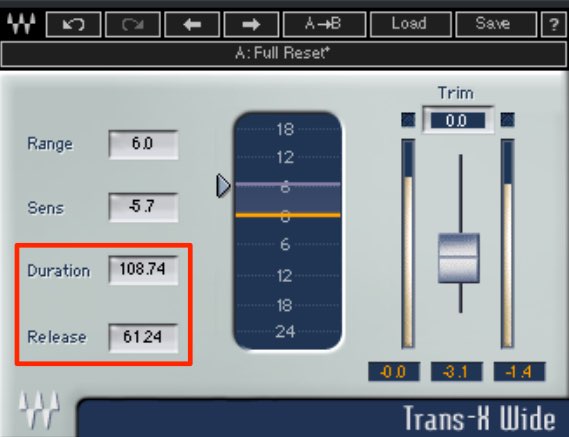
Task: Open the Load preset menu
Action: [411, 24]
